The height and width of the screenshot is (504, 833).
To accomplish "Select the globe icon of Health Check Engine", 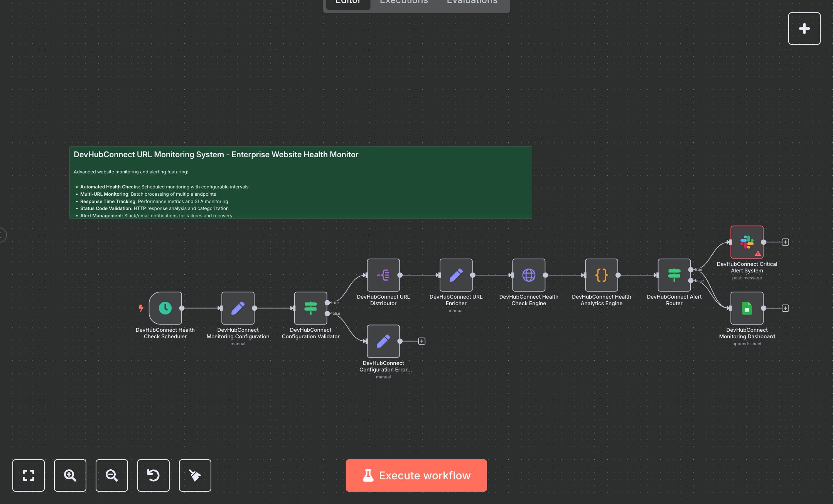I will 529,275.
